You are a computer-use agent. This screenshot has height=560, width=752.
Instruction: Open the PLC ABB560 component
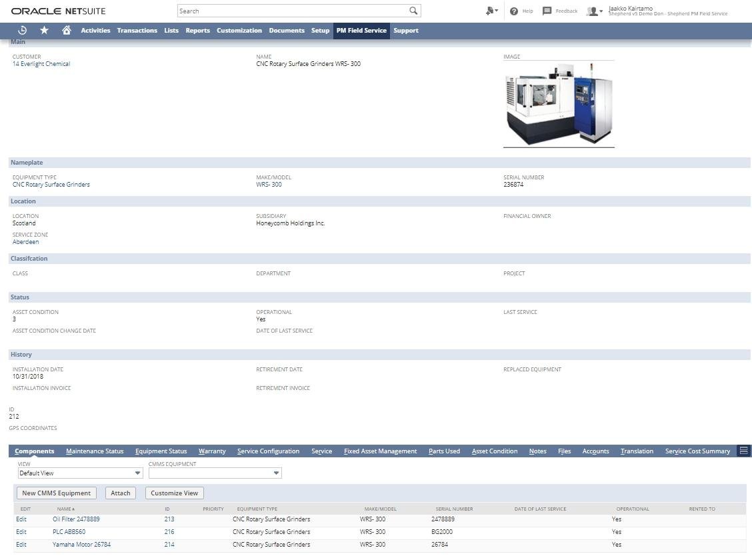pos(69,532)
